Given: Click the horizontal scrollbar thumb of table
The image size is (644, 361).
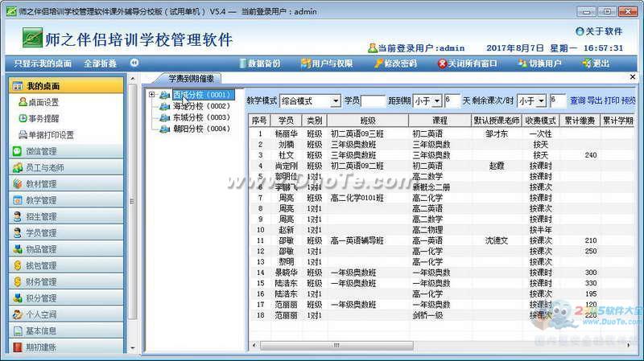Looking at the screenshot, I should pos(336,346).
